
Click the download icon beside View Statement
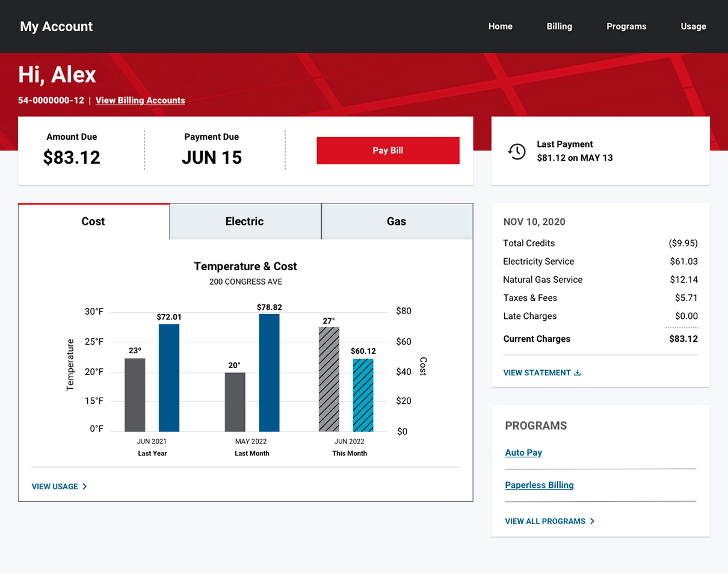point(578,373)
